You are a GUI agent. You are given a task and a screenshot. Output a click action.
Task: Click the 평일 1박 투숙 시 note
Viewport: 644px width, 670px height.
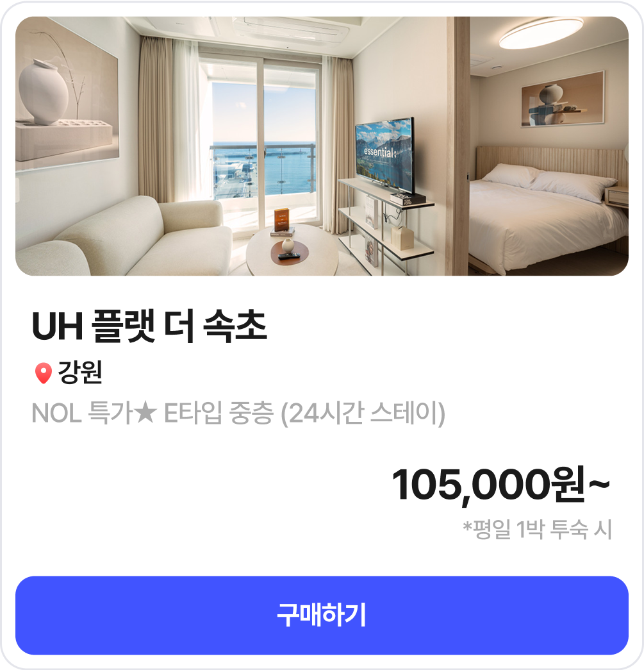pos(538,530)
